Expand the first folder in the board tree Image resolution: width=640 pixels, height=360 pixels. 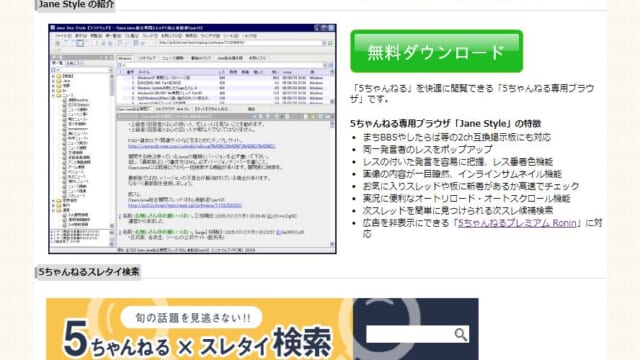click(x=53, y=76)
